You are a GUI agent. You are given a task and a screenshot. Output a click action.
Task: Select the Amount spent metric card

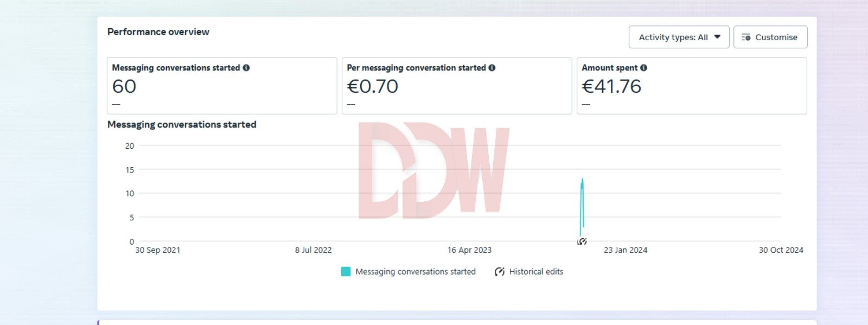coord(692,86)
